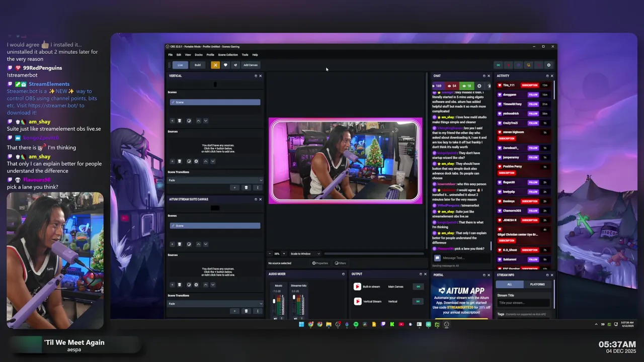Add a source in the Vertical dock
The image size is (644, 362).
coord(172,161)
